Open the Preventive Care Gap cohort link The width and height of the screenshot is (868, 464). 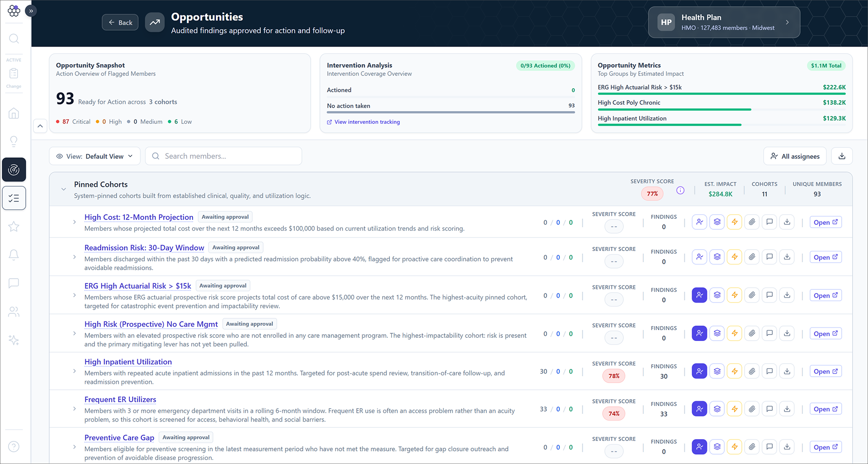tap(119, 438)
